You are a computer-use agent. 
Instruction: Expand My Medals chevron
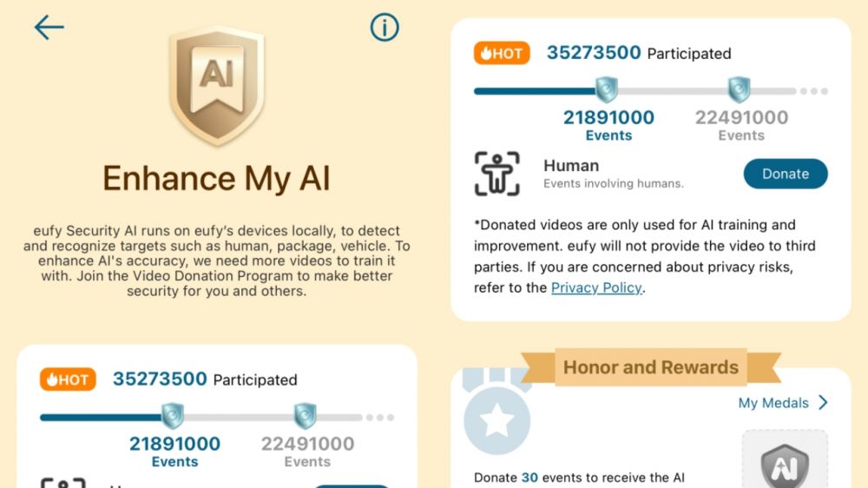(822, 403)
